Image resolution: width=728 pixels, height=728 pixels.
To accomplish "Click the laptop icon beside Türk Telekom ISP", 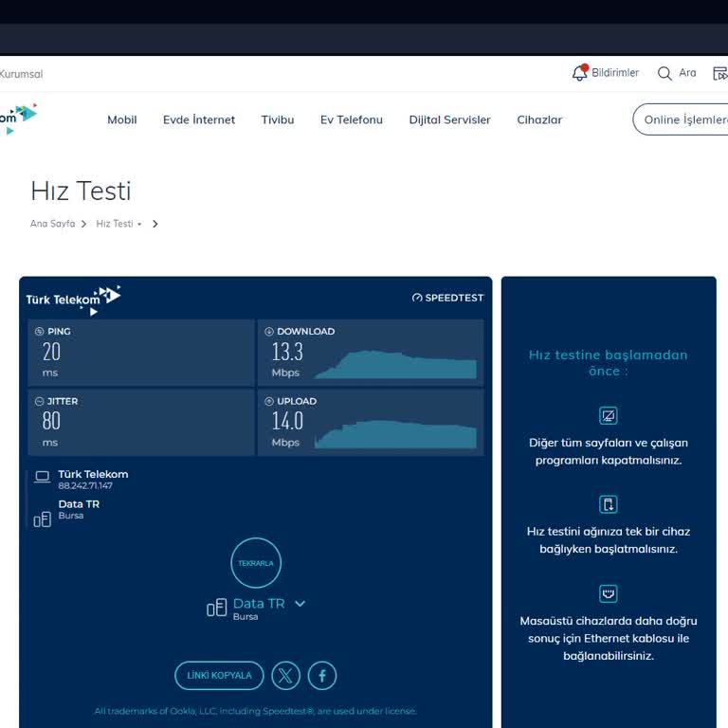I will click(43, 478).
